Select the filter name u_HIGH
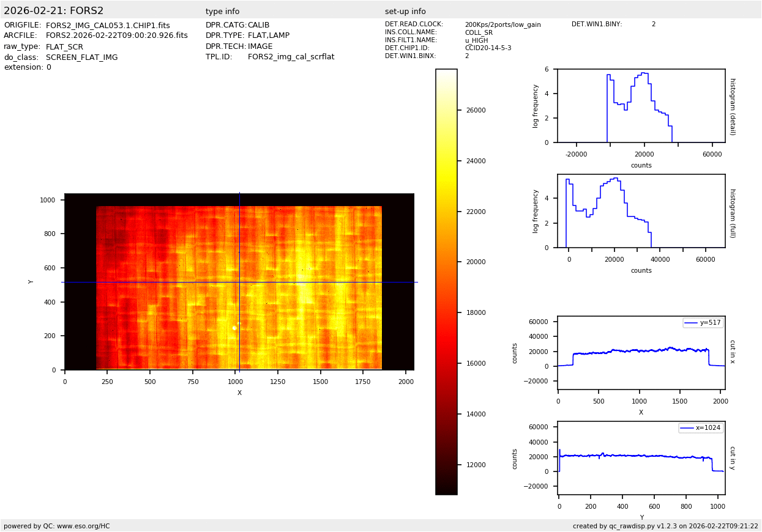This screenshot has height=532, width=762. [476, 40]
